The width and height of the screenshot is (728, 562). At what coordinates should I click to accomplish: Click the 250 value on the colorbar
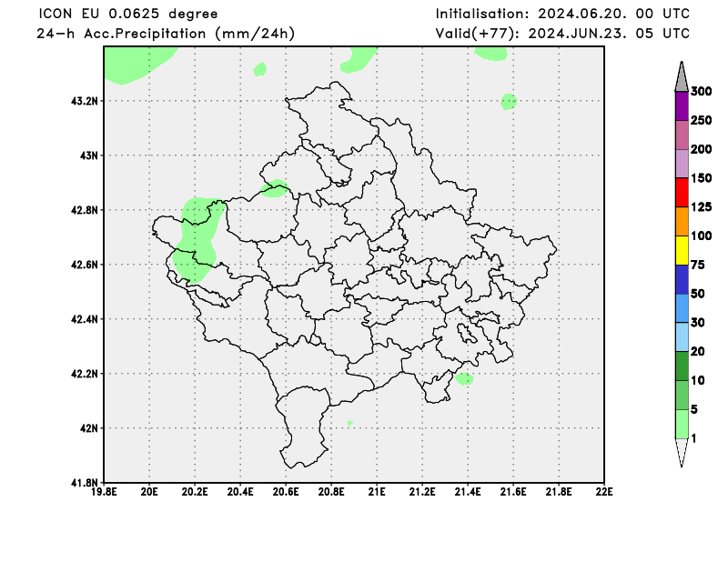coord(701,120)
